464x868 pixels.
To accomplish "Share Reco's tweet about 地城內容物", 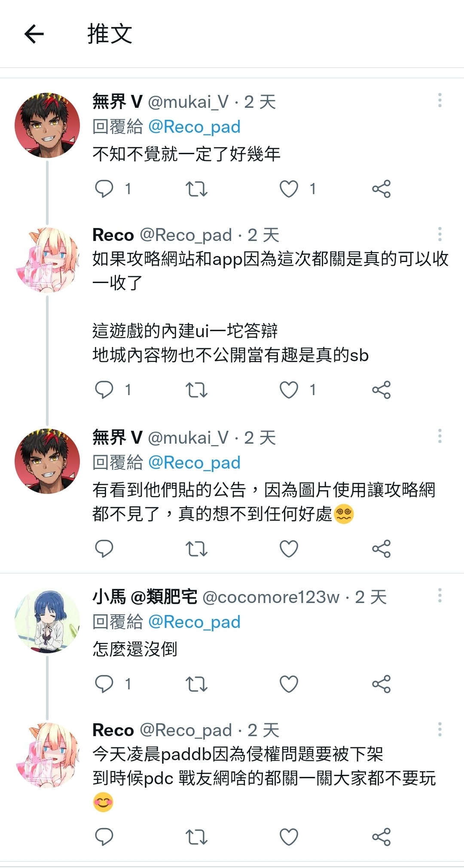I will coord(381,390).
